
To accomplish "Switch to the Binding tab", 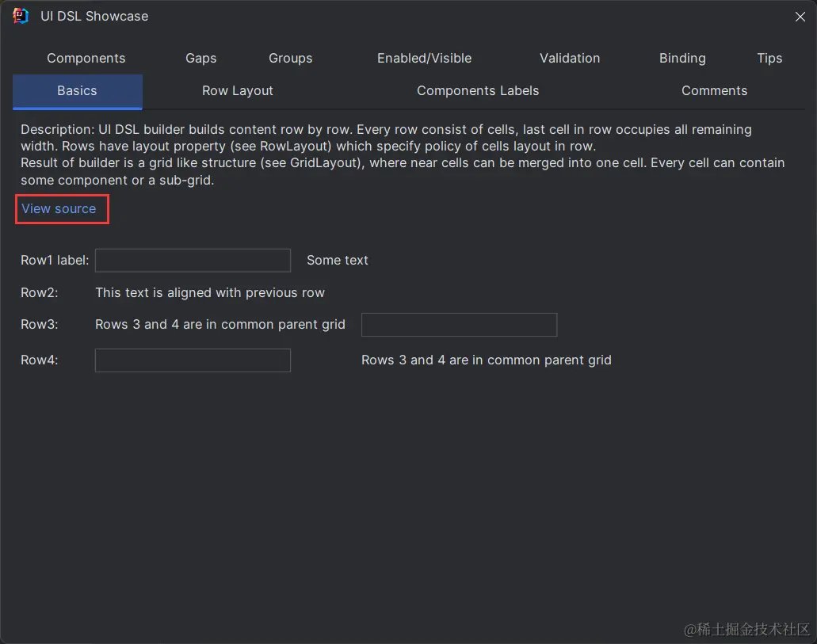I will coord(682,59).
